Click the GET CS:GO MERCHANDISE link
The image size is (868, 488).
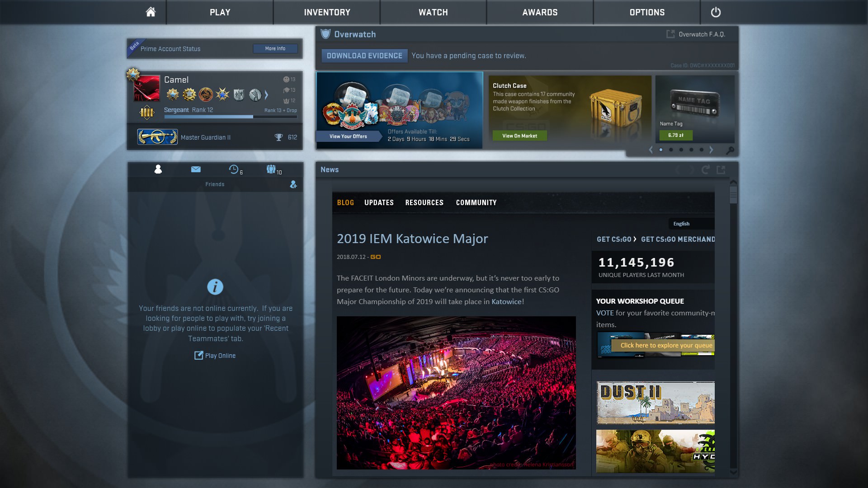(678, 239)
